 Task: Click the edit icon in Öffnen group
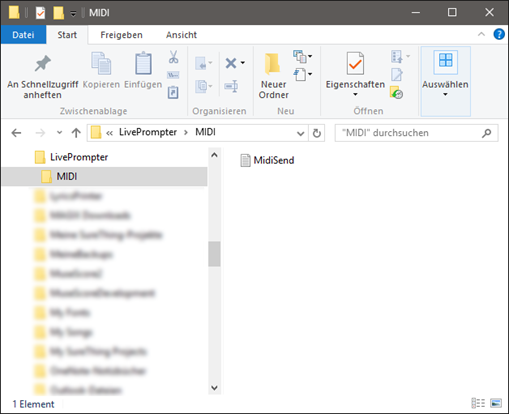[x=397, y=75]
